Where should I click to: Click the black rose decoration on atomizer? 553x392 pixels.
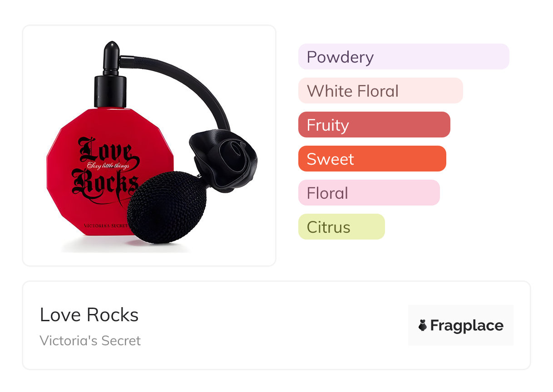223,159
